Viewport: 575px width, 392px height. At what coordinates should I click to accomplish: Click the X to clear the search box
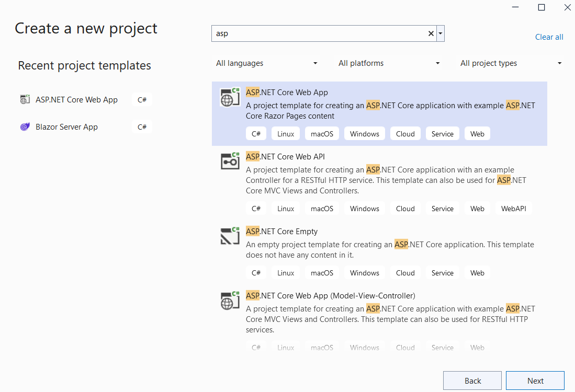point(431,33)
